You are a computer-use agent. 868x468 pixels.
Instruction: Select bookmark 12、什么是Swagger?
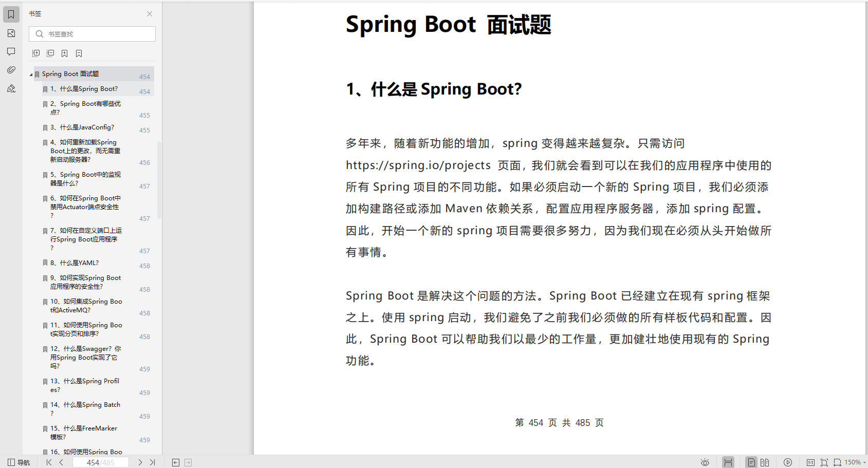(x=86, y=357)
